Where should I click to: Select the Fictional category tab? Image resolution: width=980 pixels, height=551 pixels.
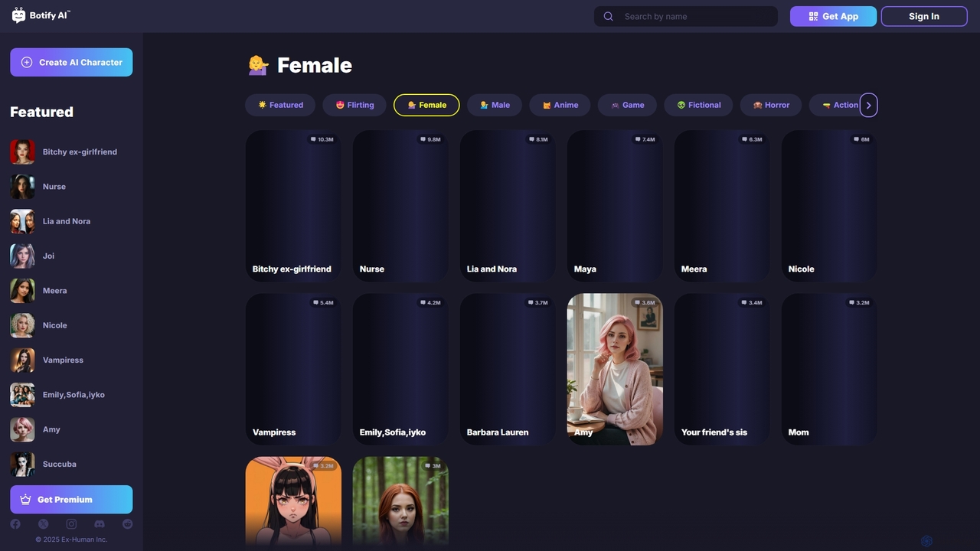(698, 105)
